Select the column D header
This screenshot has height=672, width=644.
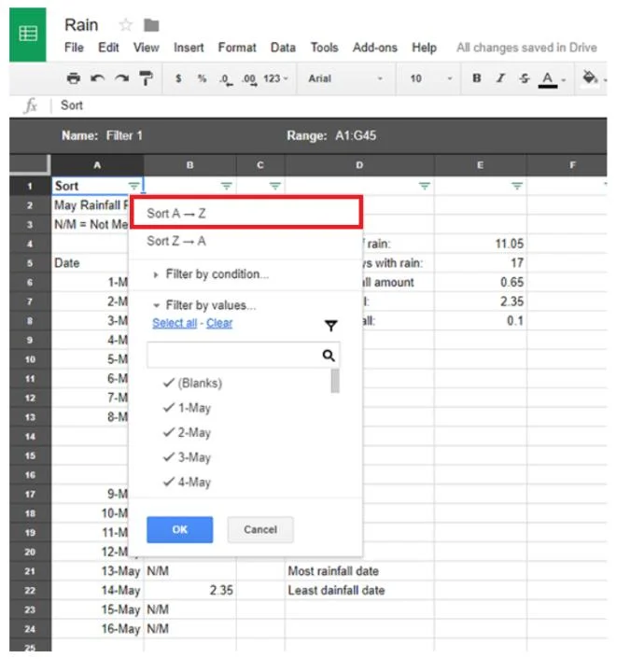tap(359, 165)
